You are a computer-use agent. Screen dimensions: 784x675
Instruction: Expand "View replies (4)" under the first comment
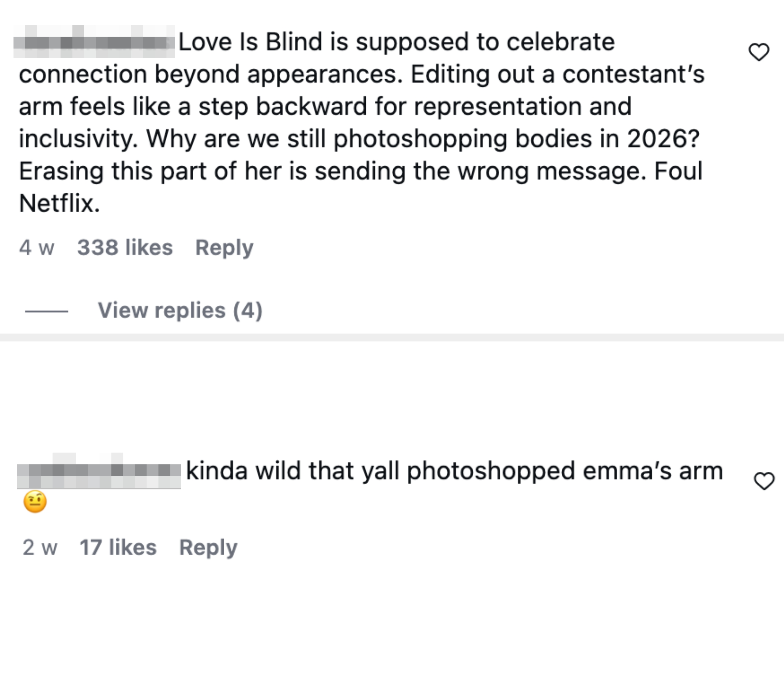point(181,310)
